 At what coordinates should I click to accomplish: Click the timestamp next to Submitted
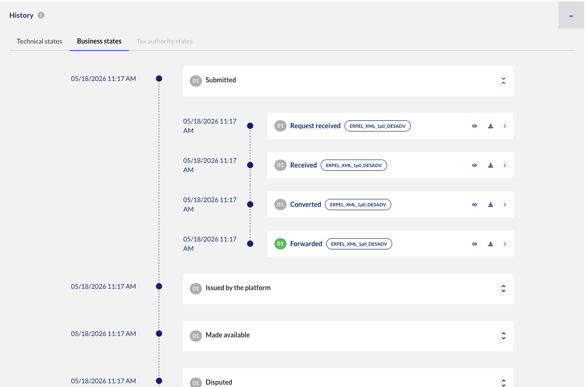pyautogui.click(x=104, y=79)
